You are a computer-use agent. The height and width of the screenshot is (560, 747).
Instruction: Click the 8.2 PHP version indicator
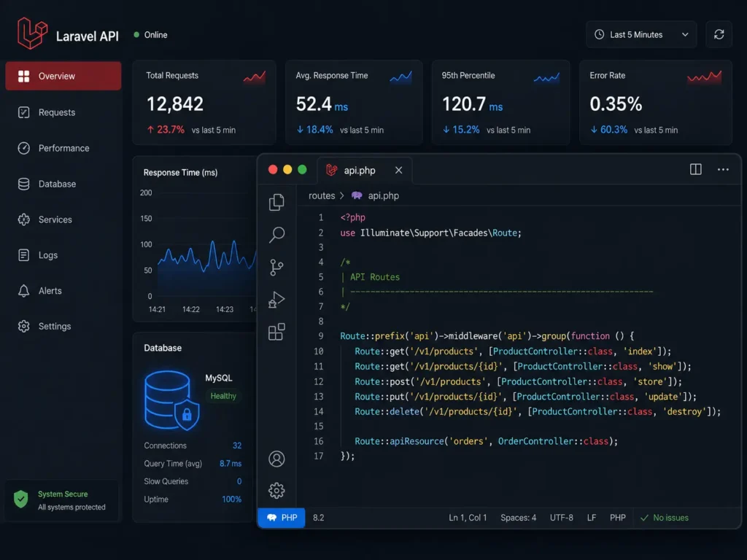point(318,518)
